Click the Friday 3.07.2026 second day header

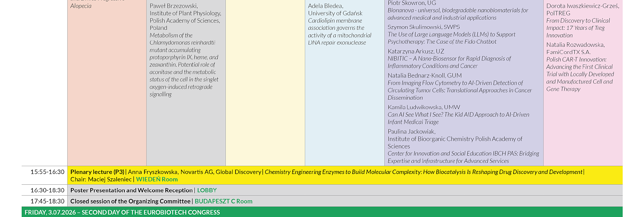[322, 212]
